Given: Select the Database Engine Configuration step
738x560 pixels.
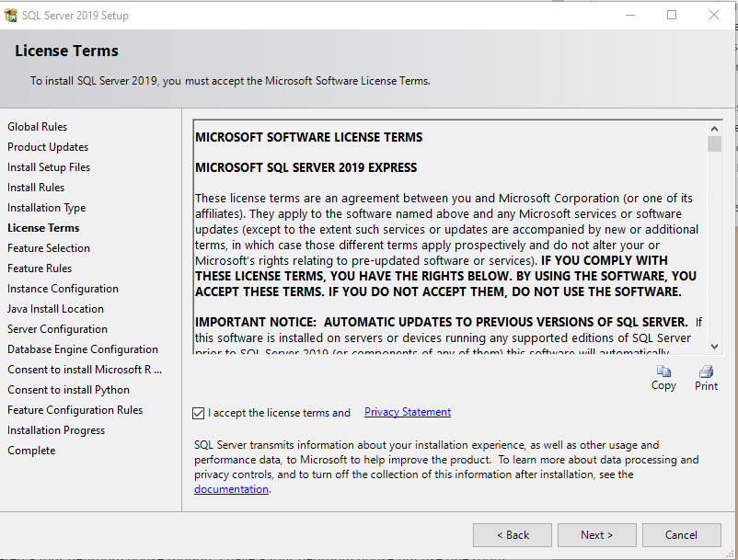Looking at the screenshot, I should point(83,349).
